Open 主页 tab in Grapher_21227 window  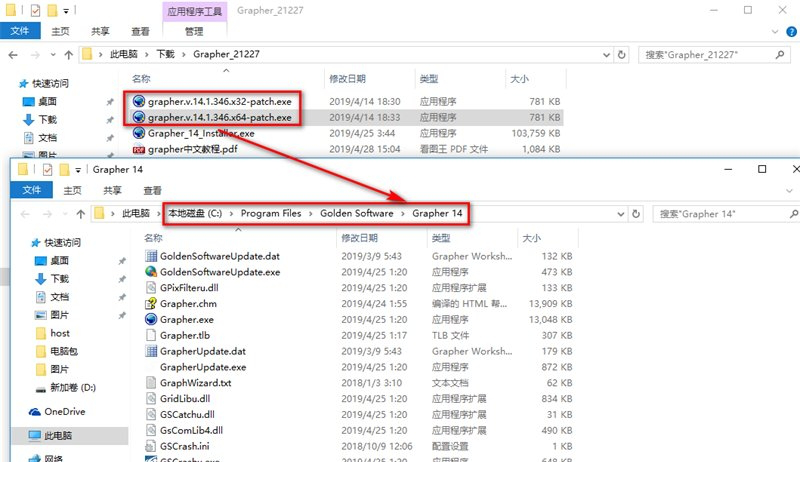click(x=60, y=31)
